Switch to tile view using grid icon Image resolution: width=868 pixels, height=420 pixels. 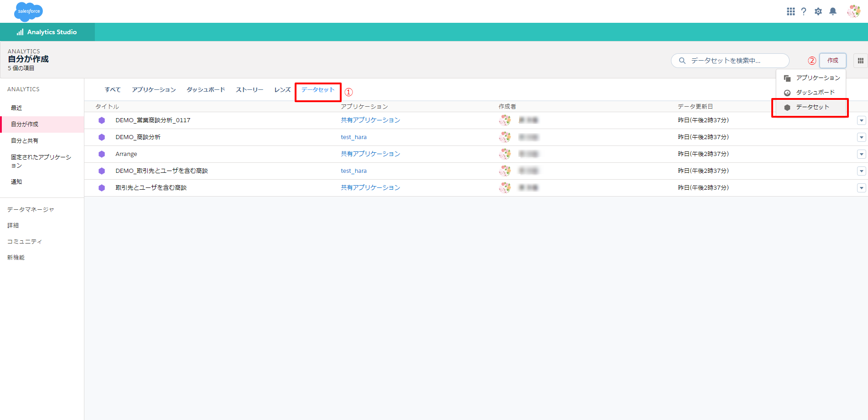click(860, 61)
